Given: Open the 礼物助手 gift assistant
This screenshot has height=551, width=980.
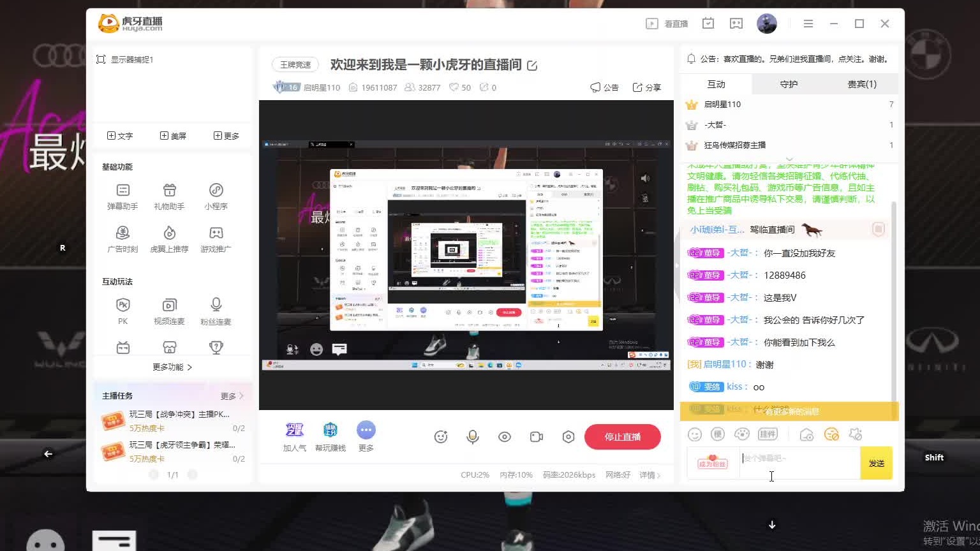Looking at the screenshot, I should click(x=168, y=195).
